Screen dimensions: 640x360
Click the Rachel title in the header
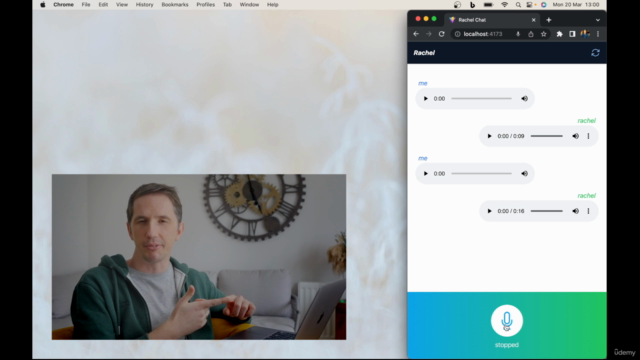tap(424, 53)
